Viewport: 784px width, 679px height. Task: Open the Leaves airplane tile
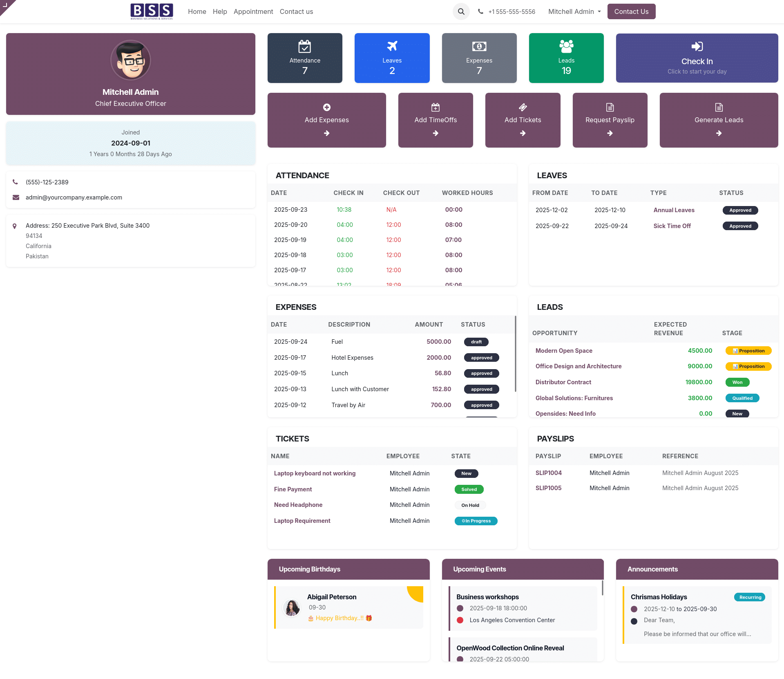pyautogui.click(x=392, y=58)
